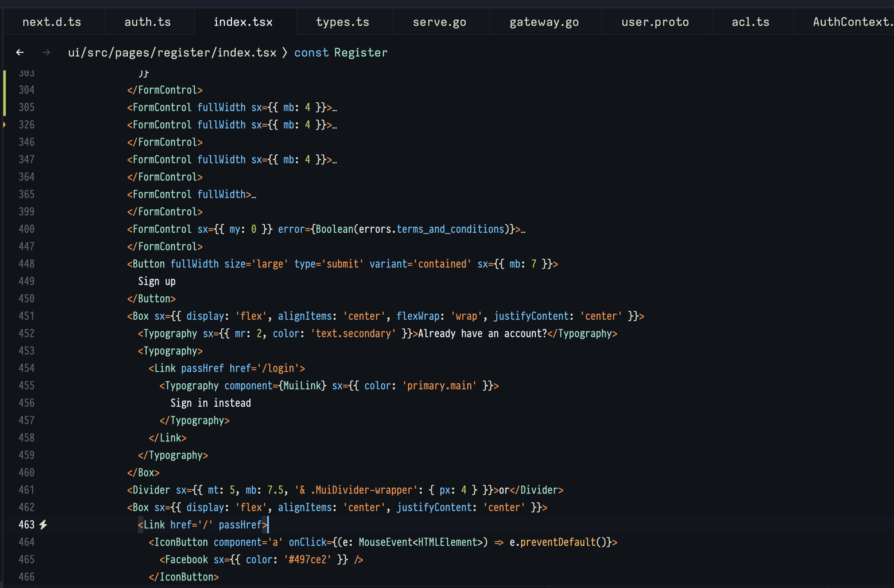Click 'MuiLink' on line 455
Screen dimensions: 894x588
pyautogui.click(x=302, y=386)
